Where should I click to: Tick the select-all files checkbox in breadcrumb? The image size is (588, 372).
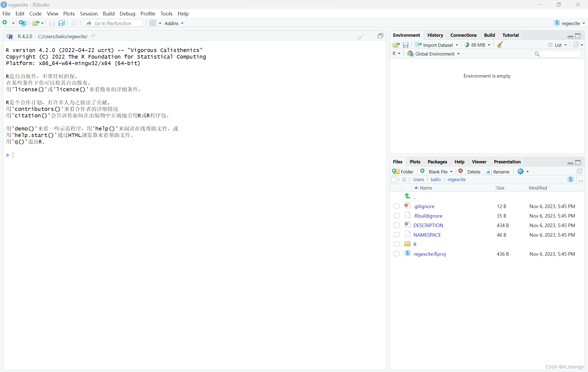click(x=394, y=180)
